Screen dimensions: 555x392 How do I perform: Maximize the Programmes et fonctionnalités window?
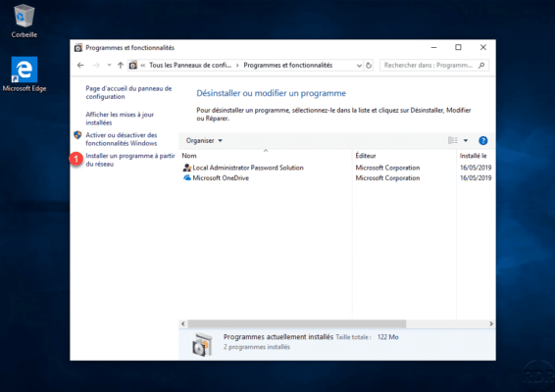point(458,47)
